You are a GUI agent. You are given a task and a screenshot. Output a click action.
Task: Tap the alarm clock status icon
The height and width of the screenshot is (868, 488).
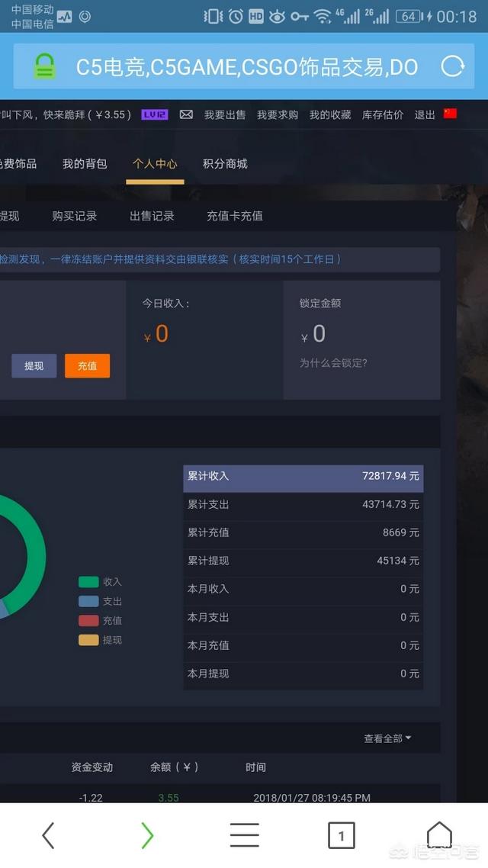(236, 17)
